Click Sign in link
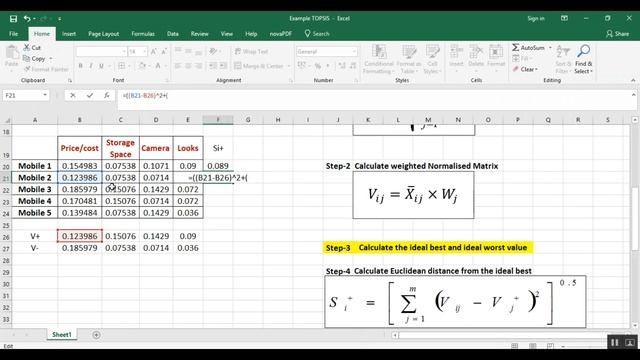This screenshot has width=640, height=360. pos(536,19)
